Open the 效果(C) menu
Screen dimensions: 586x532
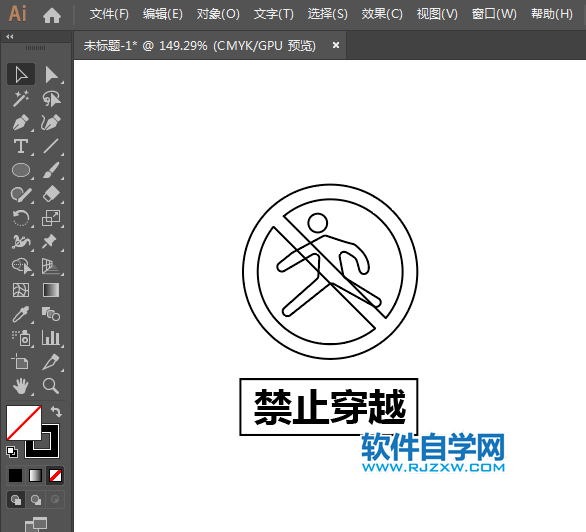point(382,14)
